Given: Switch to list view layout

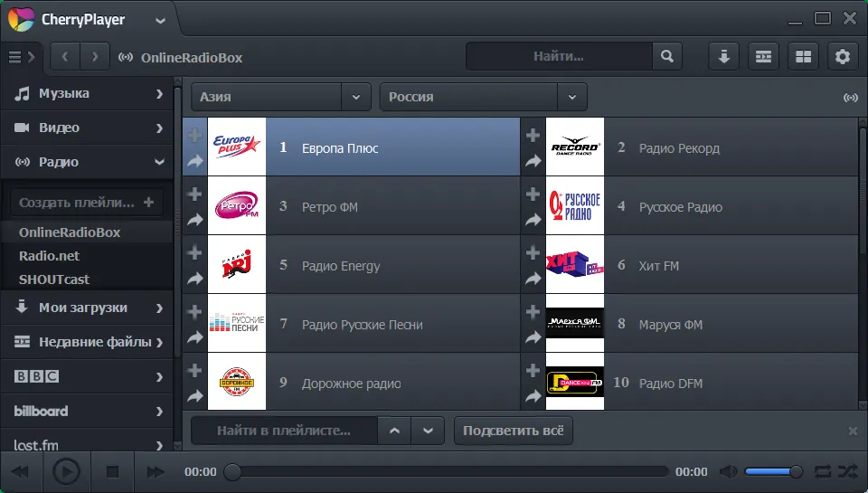Looking at the screenshot, I should pos(763,56).
